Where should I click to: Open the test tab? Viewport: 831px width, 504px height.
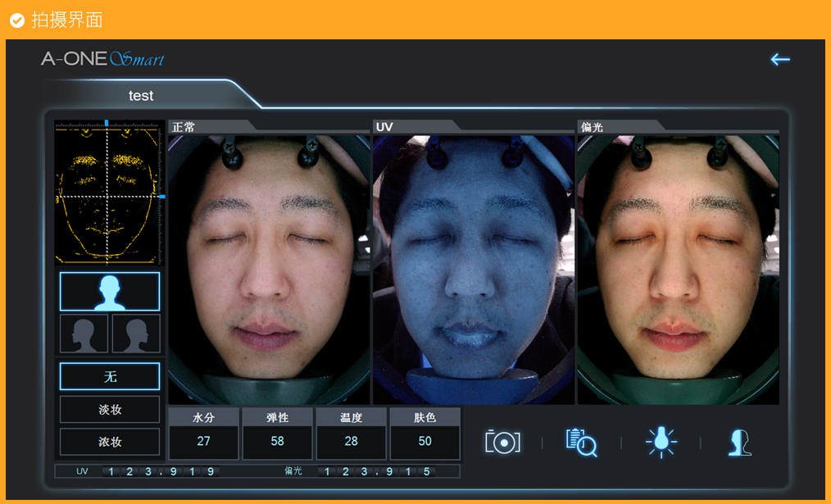pos(141,95)
